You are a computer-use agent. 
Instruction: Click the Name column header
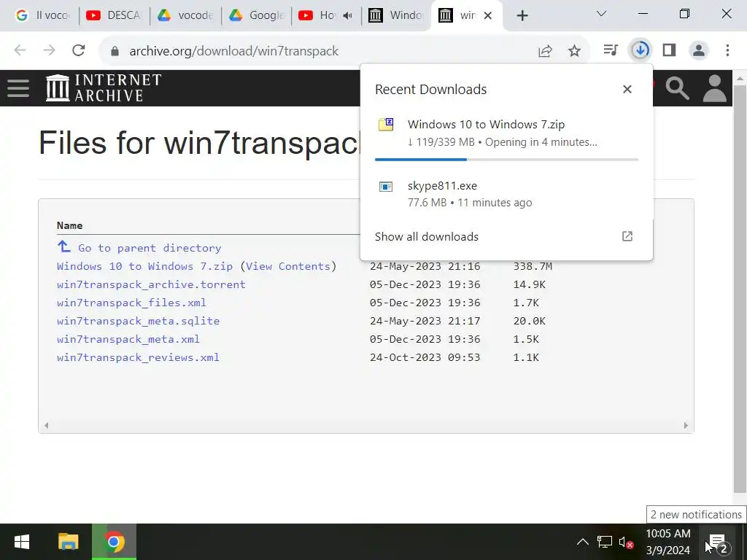pos(69,226)
